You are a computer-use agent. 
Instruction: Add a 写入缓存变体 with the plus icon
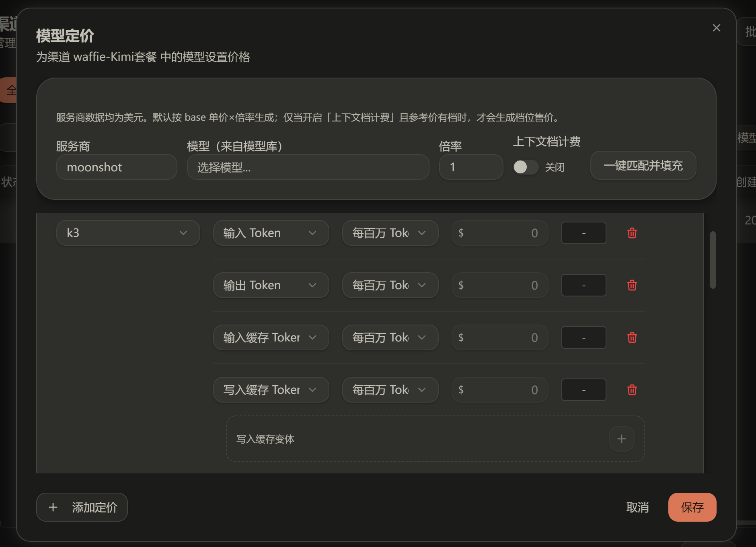pos(621,439)
